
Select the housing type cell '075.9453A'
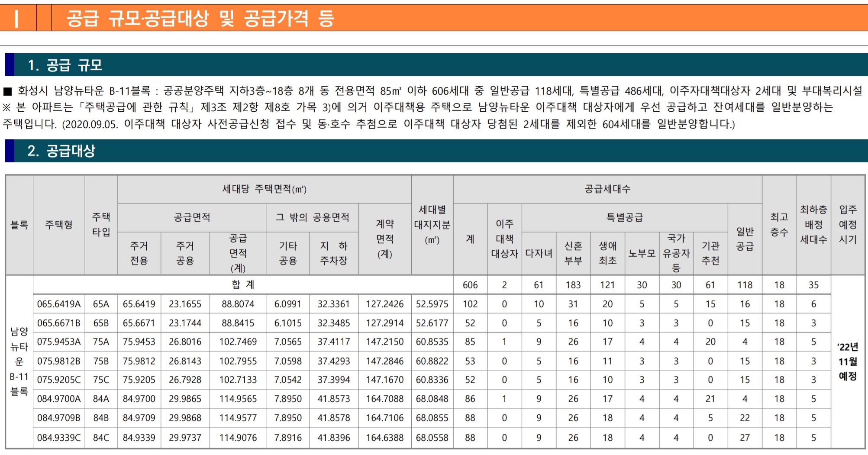(x=59, y=342)
